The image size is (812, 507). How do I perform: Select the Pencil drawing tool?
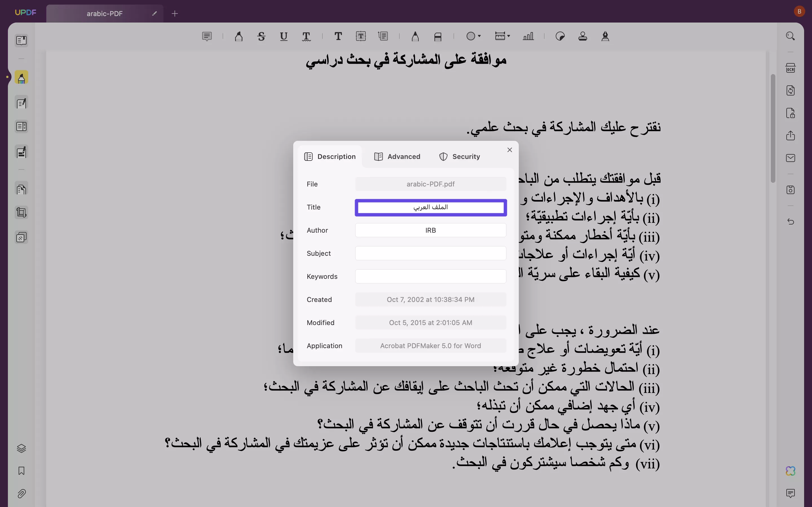pyautogui.click(x=415, y=36)
